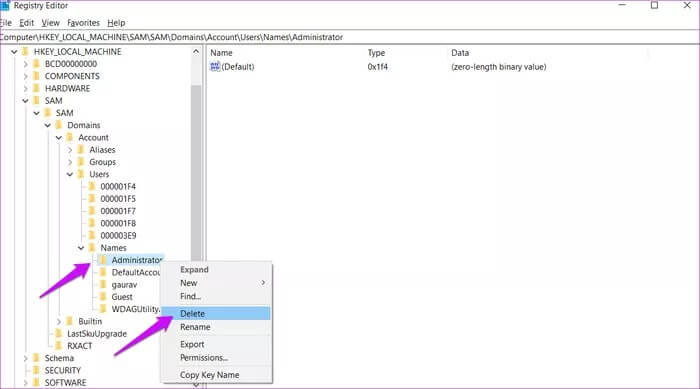Click the 0x1f4 type cell

(x=378, y=67)
